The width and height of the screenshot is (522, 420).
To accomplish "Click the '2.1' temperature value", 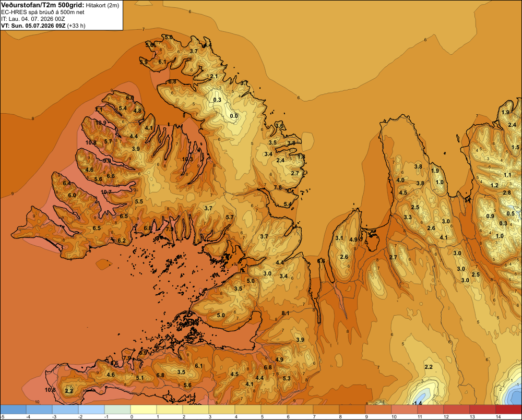I will pyautogui.click(x=214, y=76).
